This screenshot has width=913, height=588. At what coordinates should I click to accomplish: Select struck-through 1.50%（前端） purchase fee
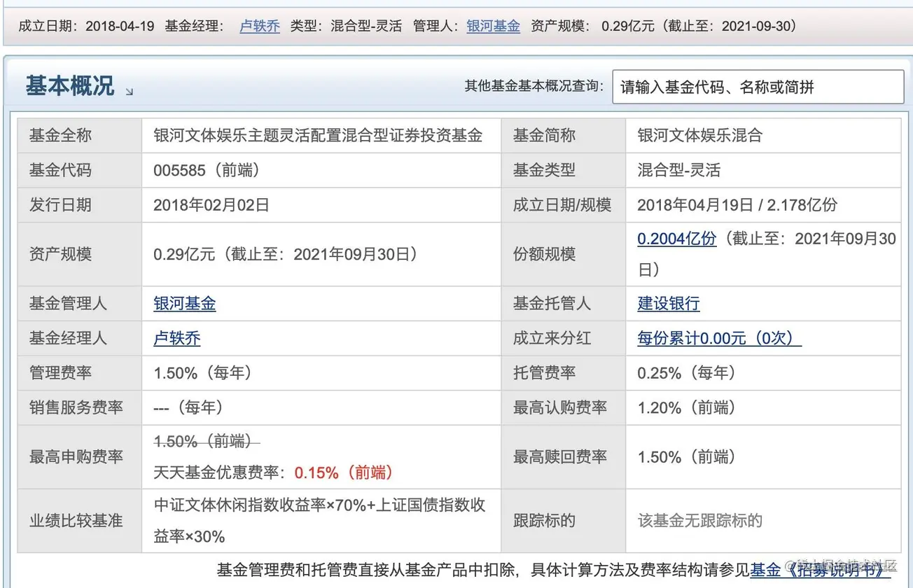point(207,441)
